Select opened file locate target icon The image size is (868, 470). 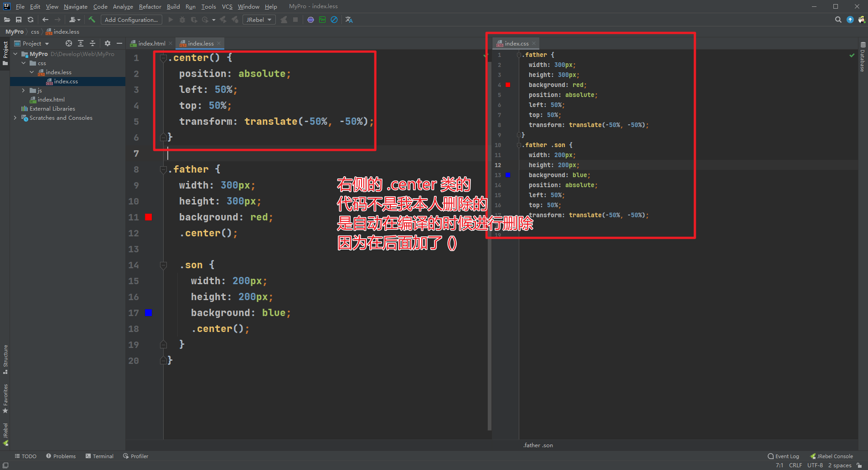pos(69,43)
